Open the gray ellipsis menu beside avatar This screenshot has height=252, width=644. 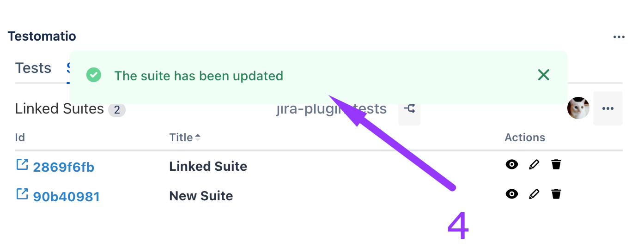coord(608,108)
